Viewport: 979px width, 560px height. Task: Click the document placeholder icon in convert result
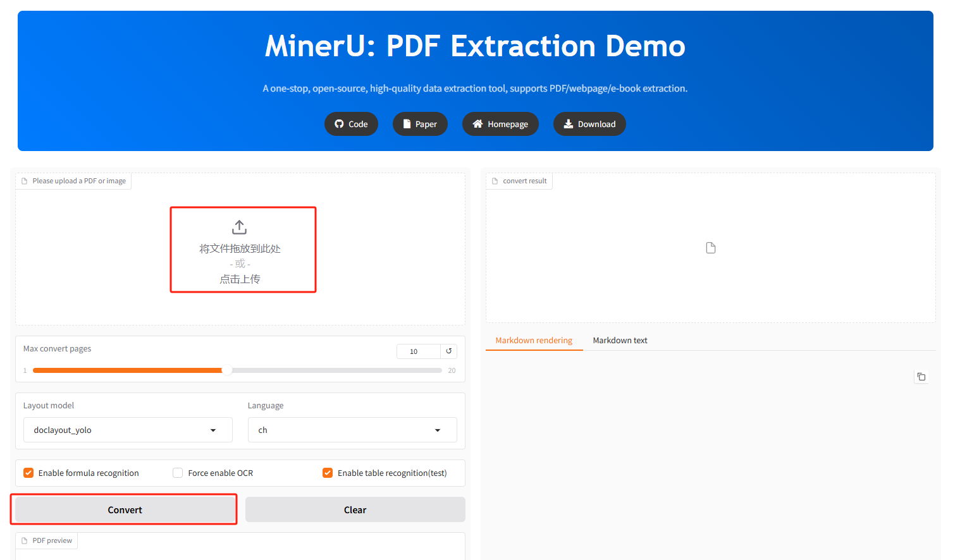pos(711,248)
